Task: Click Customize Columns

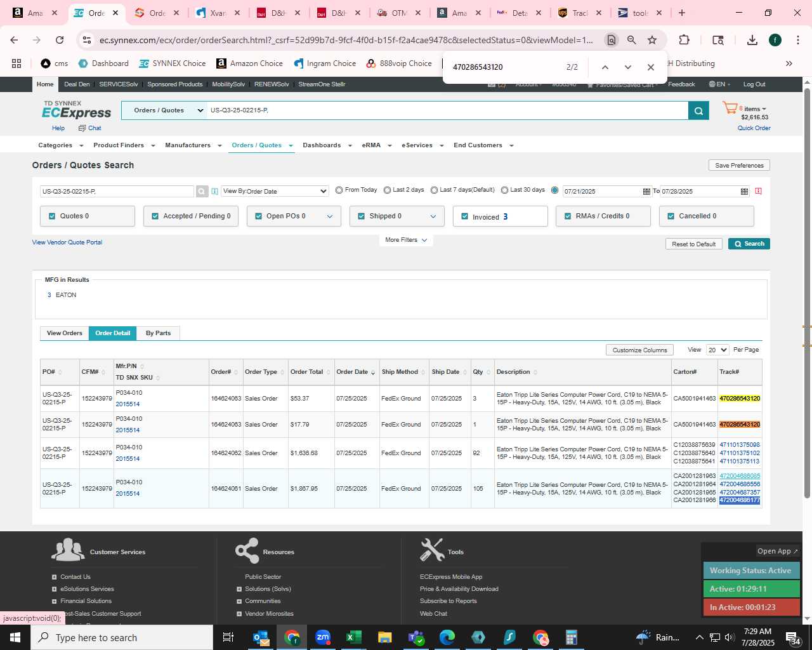Action: point(639,350)
